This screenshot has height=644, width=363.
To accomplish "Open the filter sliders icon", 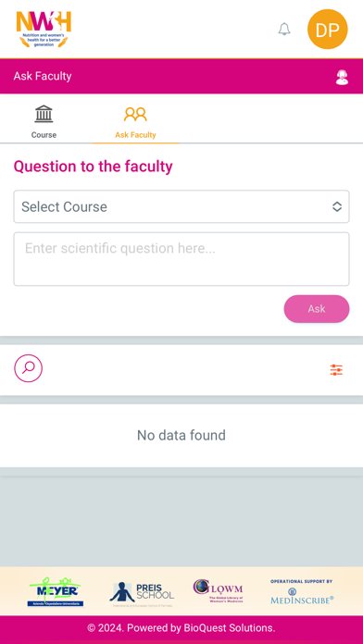I will 336,370.
